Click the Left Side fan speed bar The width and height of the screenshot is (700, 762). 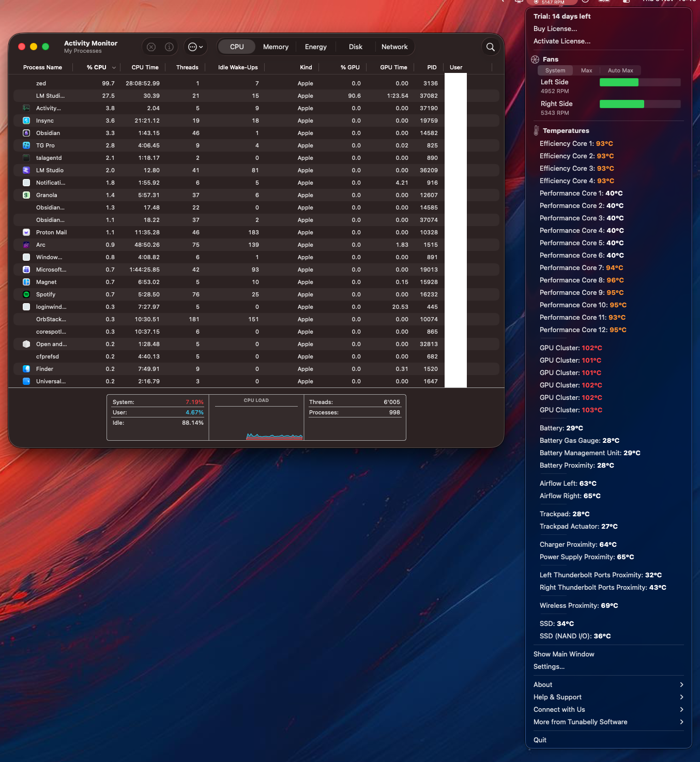[x=640, y=82]
